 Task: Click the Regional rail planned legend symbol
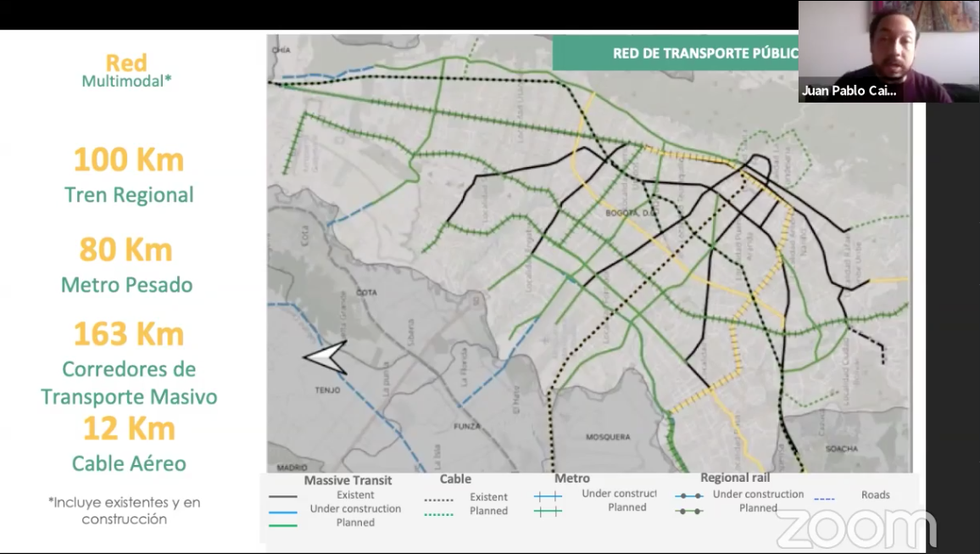click(688, 511)
